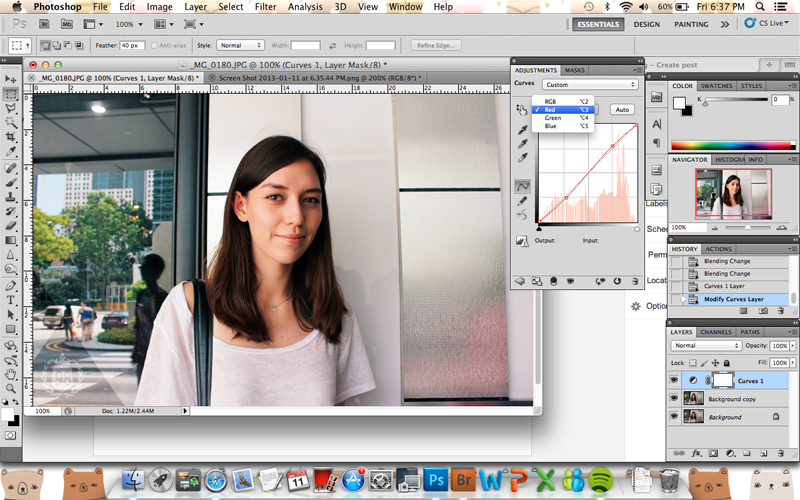Switch to the Masks tab
This screenshot has height=500, width=800.
(x=574, y=70)
